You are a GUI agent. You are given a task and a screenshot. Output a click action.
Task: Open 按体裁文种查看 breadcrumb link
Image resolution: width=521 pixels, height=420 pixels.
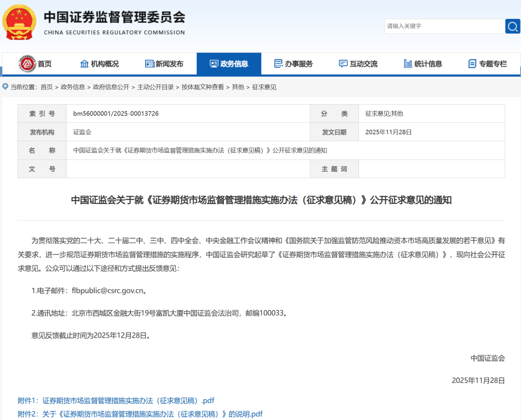[203, 87]
